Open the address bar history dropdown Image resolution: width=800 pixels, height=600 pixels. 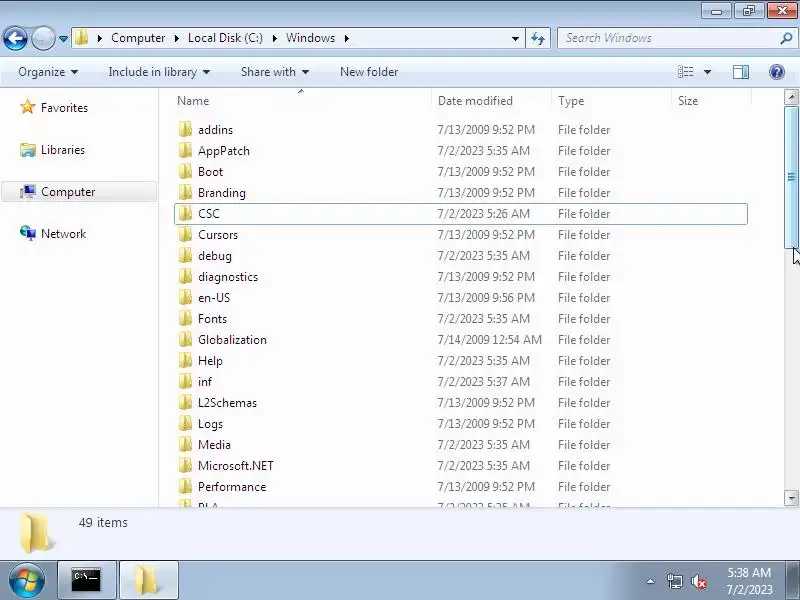pyautogui.click(x=515, y=38)
